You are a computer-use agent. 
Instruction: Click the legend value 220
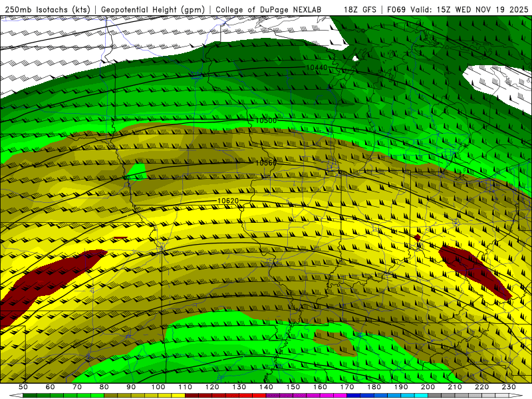coord(481,387)
